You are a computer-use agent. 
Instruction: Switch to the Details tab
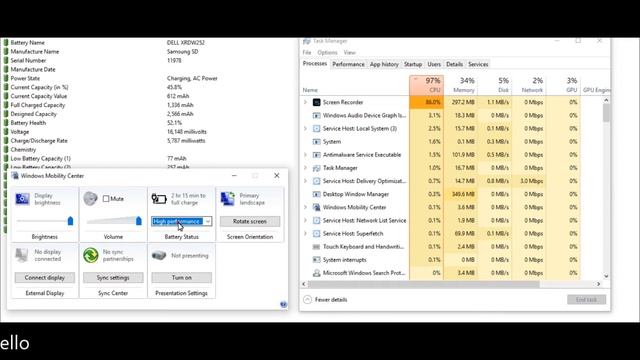[454, 64]
